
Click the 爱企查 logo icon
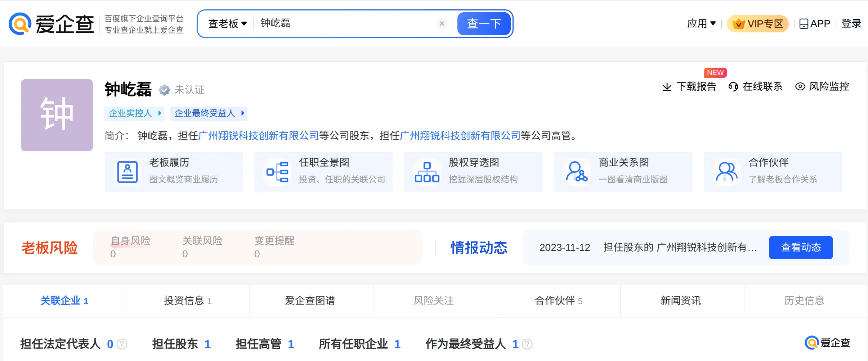[20, 24]
